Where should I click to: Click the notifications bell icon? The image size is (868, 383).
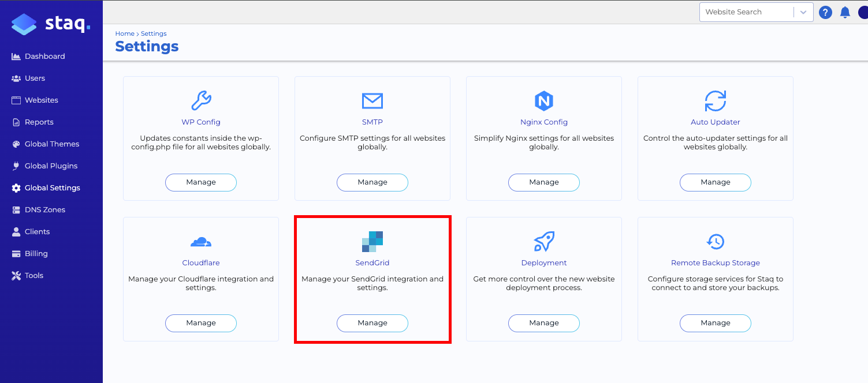pyautogui.click(x=845, y=12)
